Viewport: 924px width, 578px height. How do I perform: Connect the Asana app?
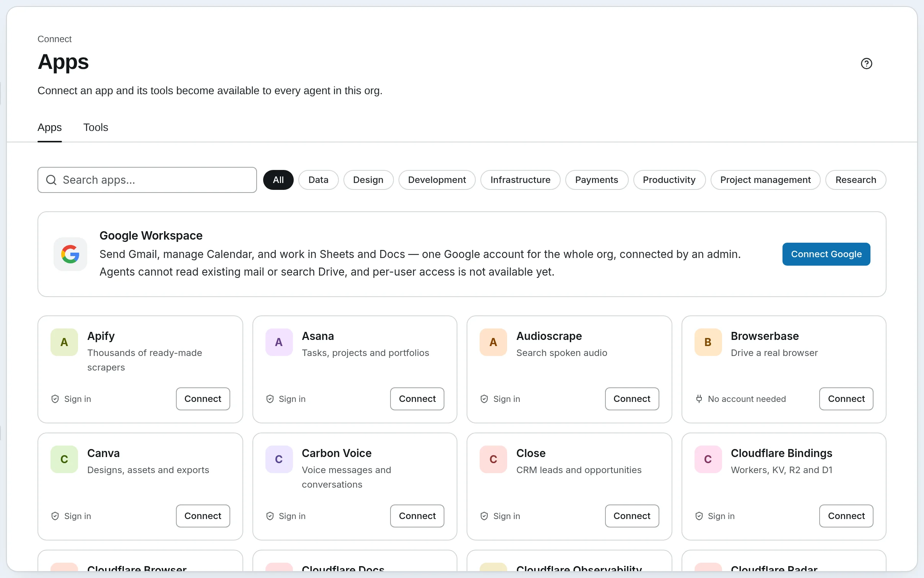[417, 399]
